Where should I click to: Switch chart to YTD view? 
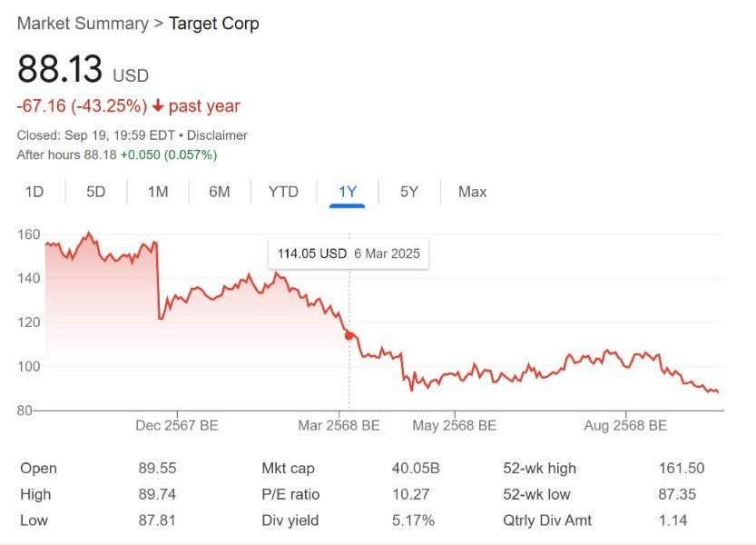[x=283, y=192]
